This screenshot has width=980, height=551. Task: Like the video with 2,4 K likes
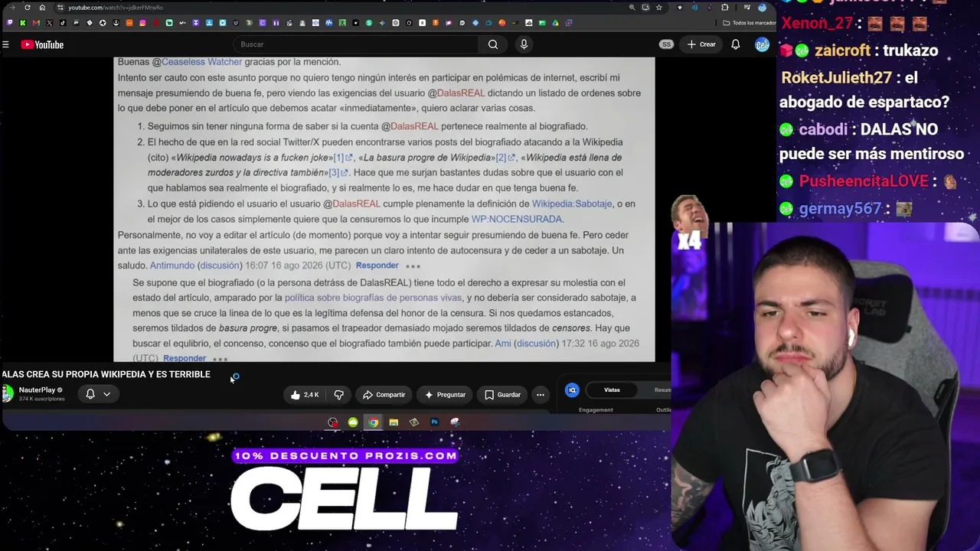(305, 395)
